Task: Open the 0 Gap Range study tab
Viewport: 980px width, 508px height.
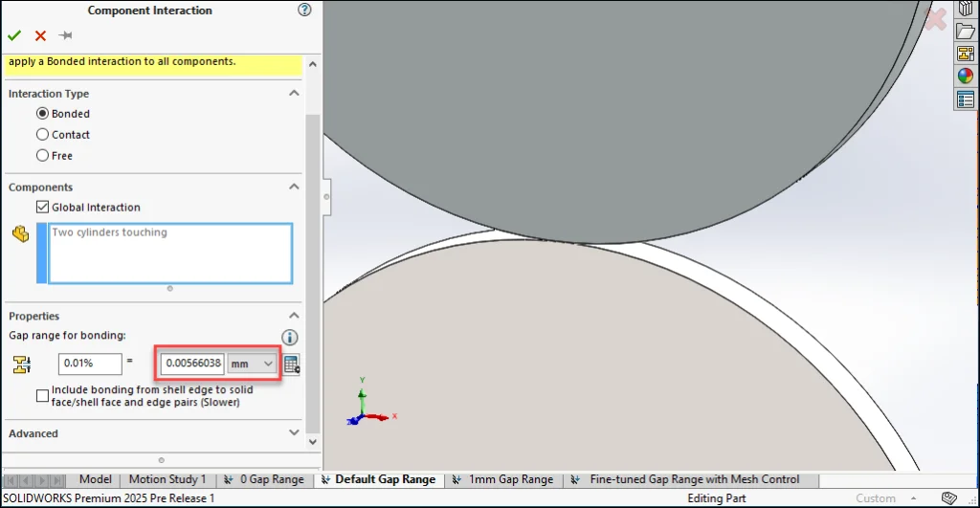Action: click(264, 479)
